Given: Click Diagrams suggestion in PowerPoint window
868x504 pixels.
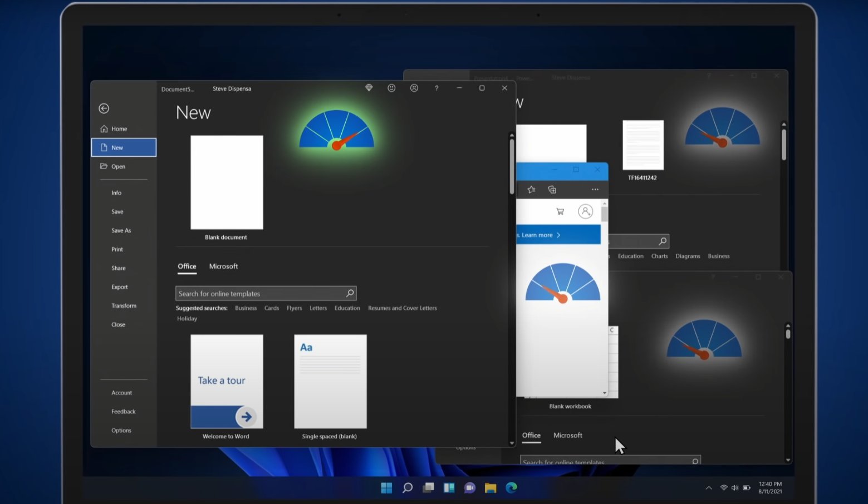Looking at the screenshot, I should [688, 256].
